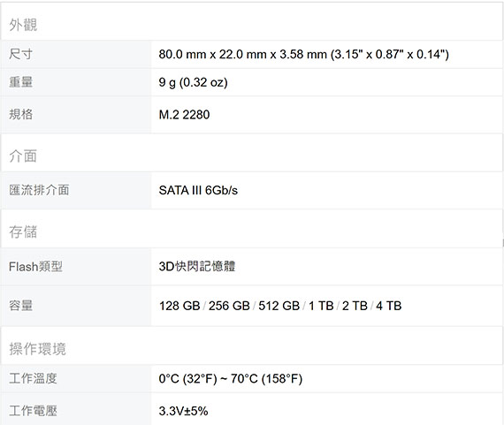504x425 pixels.
Task: Click the 工作溫度 value 0°C ~ 70°C
Action: point(231,378)
